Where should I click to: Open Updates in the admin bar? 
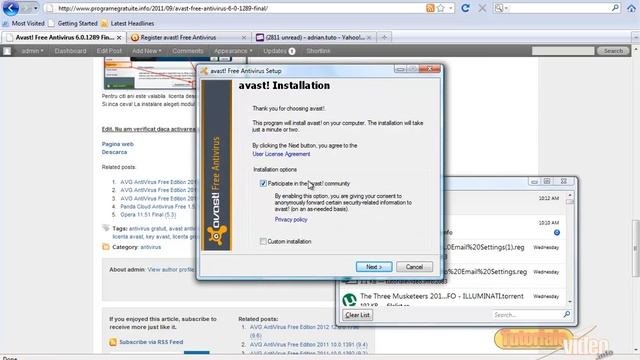(x=279, y=51)
